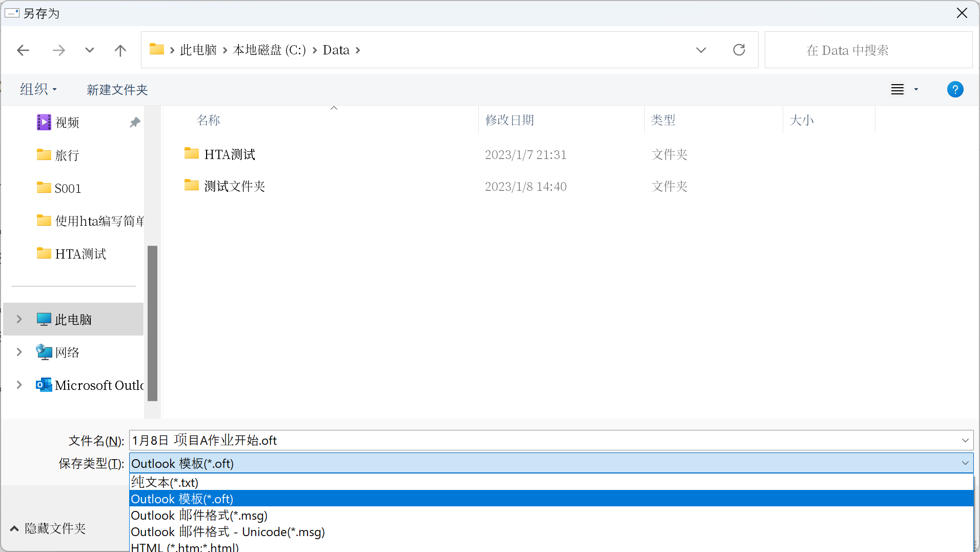Click the navigation pane scrollbar thumb

(152, 323)
